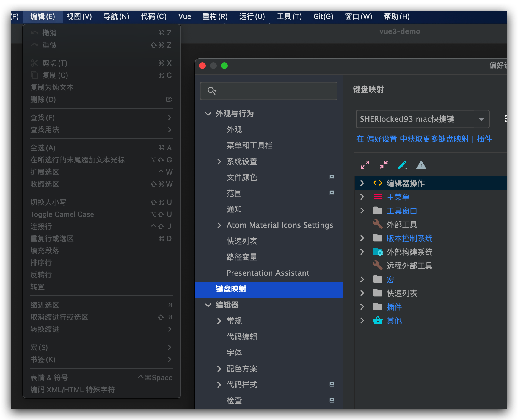Select 键盘映射 in settings tree
This screenshot has width=518, height=420.
click(x=269, y=289)
